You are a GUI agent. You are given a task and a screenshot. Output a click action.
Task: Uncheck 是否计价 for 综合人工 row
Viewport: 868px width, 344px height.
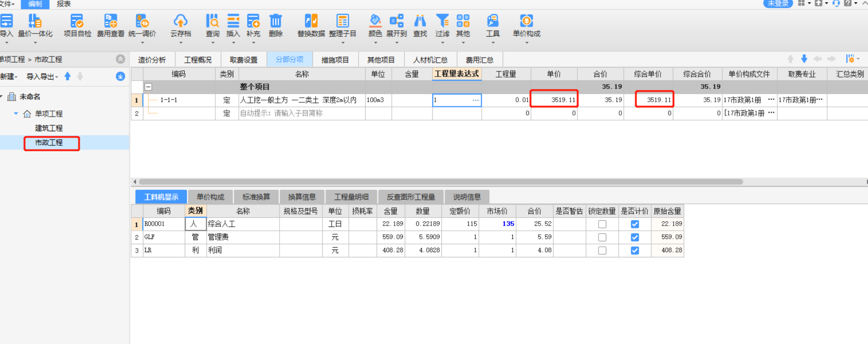[635, 224]
